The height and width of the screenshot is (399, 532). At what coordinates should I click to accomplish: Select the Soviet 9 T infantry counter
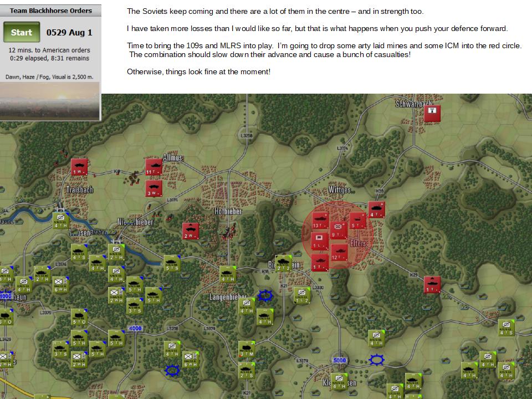pyautogui.click(x=338, y=229)
